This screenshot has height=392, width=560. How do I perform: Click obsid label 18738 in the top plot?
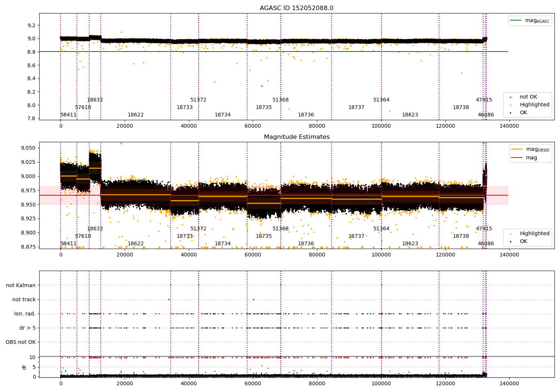461,108
